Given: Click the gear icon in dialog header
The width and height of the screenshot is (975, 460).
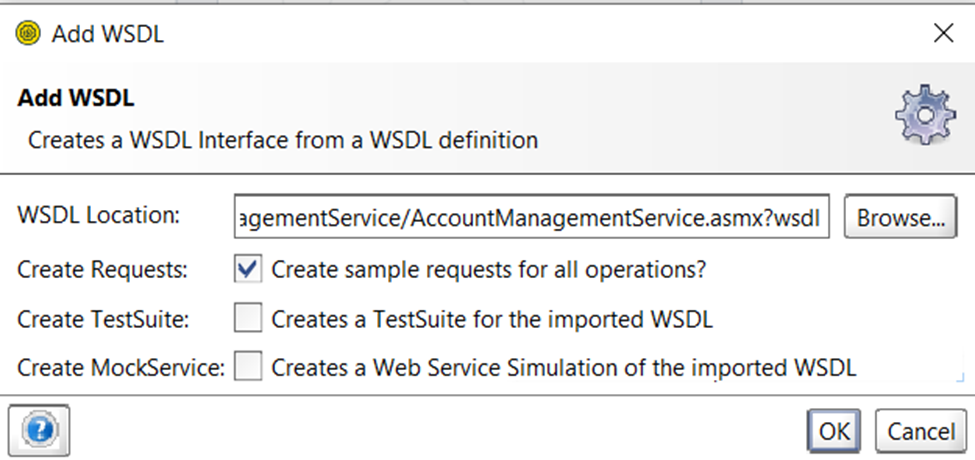Looking at the screenshot, I should pyautogui.click(x=925, y=114).
